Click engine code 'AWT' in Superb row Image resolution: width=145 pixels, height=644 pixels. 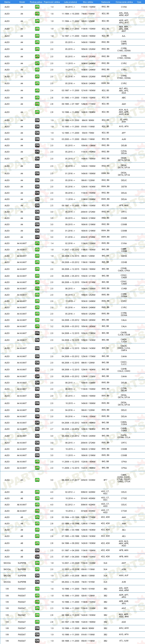pyautogui.click(x=124, y=563)
